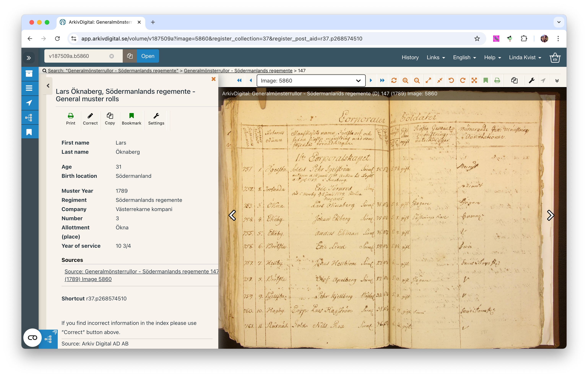Screen dimensions: 588x377
Task: Star this page in the address bar
Action: [x=477, y=39]
